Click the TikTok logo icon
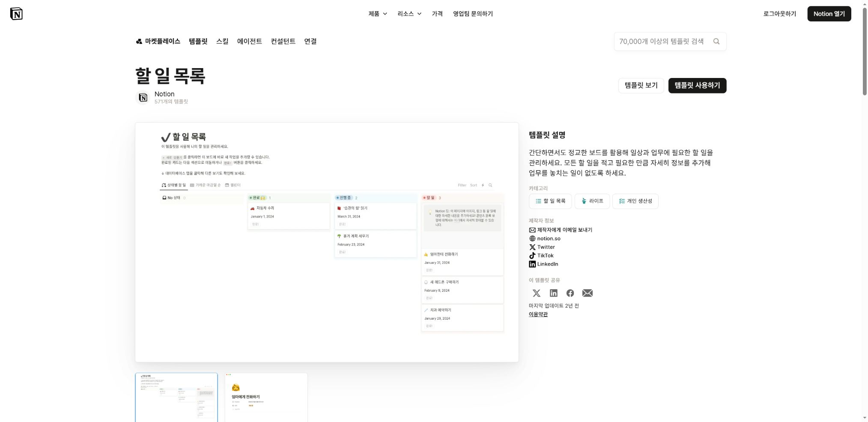This screenshot has width=868, height=422. 532,256
